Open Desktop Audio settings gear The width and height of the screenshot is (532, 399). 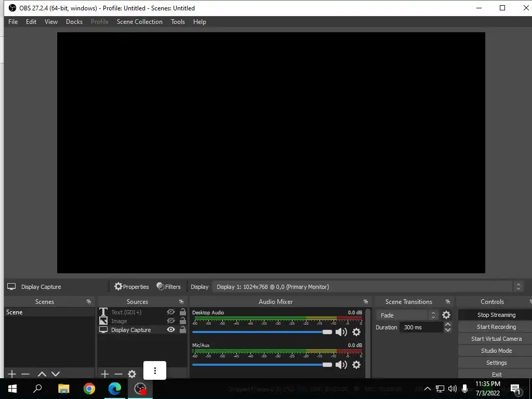click(x=356, y=332)
